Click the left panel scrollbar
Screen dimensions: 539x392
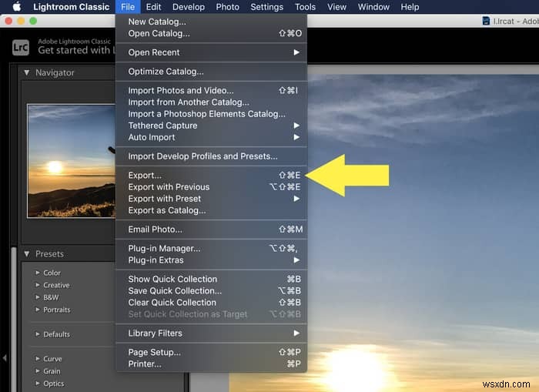pos(14,319)
